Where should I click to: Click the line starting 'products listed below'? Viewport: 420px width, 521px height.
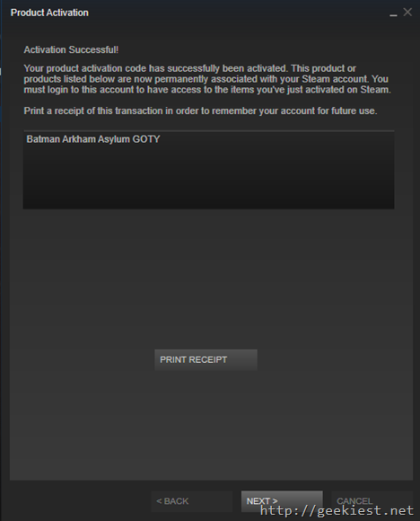(x=206, y=79)
